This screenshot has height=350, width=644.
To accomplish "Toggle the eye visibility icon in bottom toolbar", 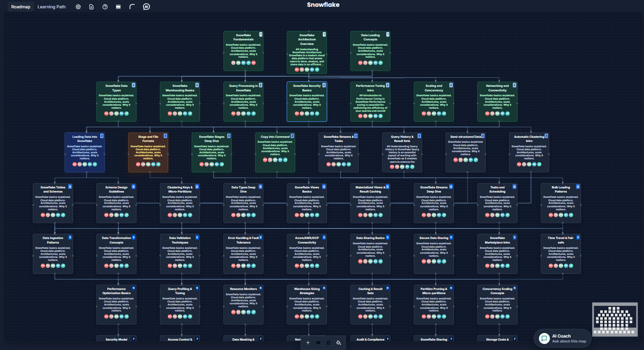I will click(318, 343).
